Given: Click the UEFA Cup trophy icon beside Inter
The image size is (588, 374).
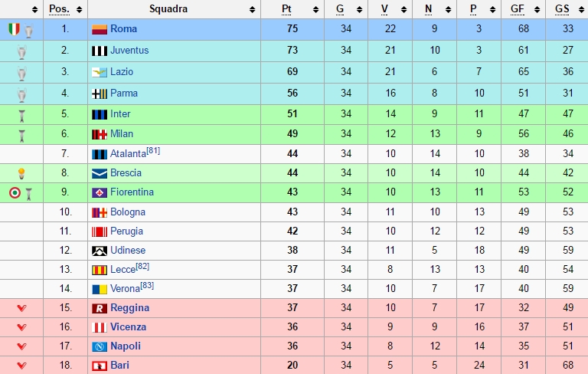Looking at the screenshot, I should pyautogui.click(x=21, y=116).
